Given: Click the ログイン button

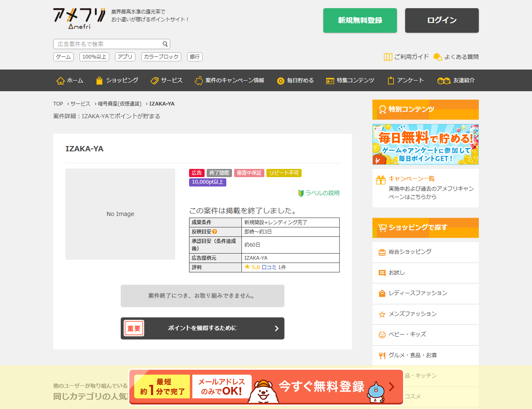Looking at the screenshot, I should coord(442,20).
